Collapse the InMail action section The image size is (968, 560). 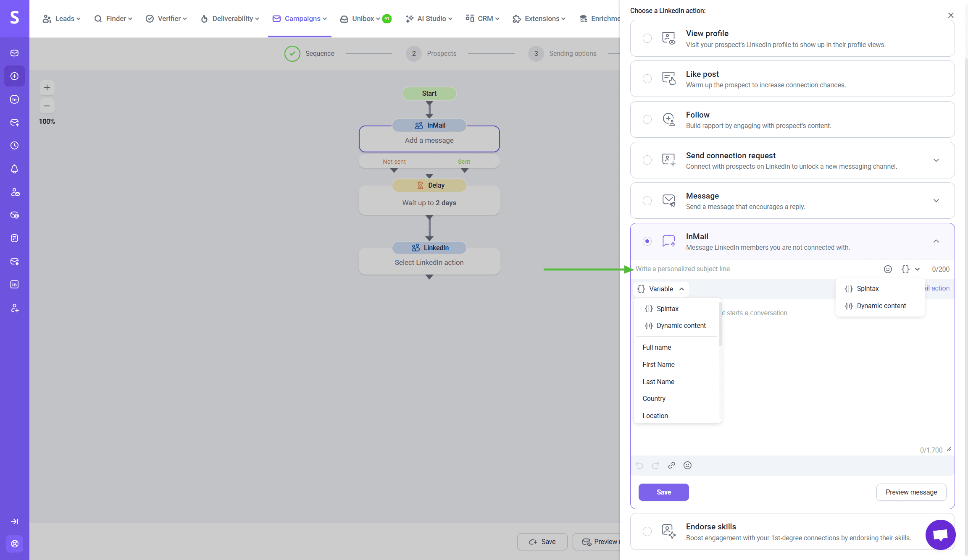[936, 241]
